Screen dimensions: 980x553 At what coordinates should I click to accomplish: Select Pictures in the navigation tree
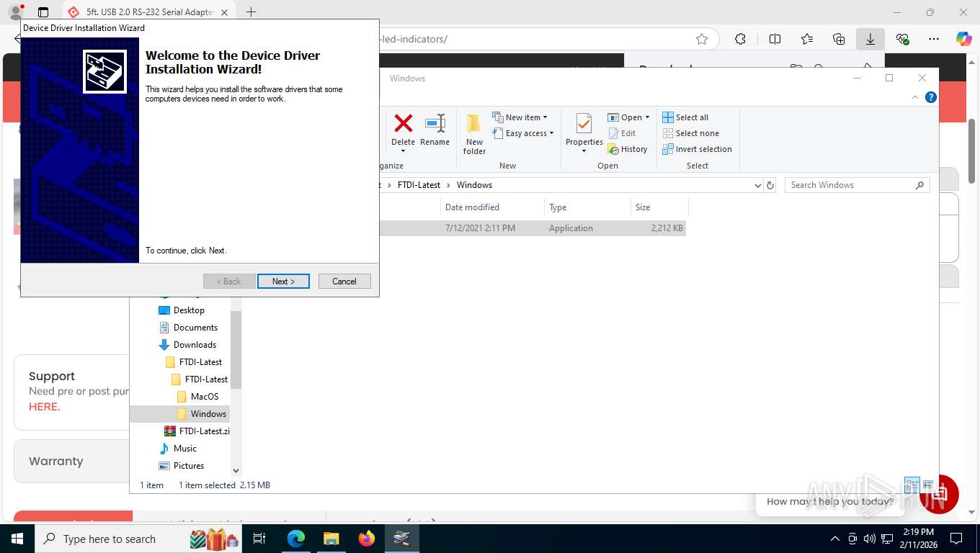pos(181,466)
